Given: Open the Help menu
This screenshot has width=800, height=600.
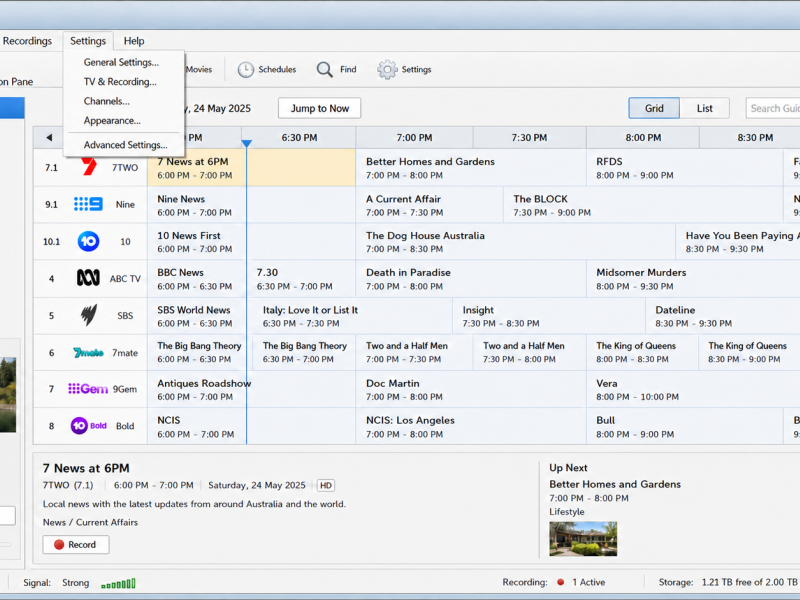Looking at the screenshot, I should click(134, 41).
